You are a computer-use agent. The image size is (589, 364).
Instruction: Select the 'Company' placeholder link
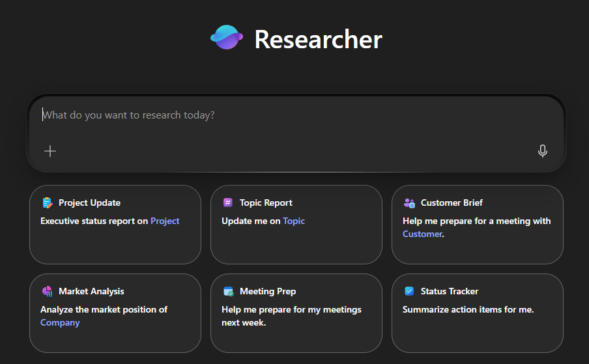[60, 322]
